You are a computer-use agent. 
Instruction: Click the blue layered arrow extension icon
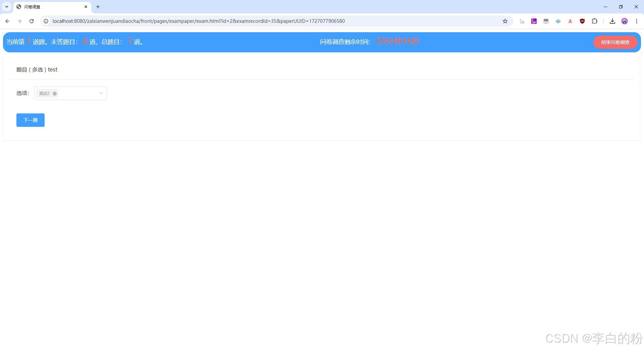click(x=558, y=21)
